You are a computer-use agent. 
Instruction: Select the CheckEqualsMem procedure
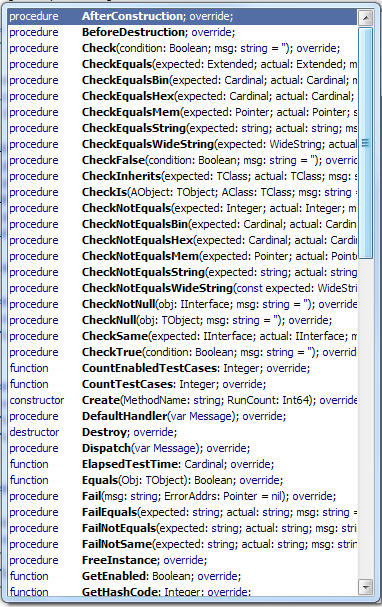(x=182, y=112)
